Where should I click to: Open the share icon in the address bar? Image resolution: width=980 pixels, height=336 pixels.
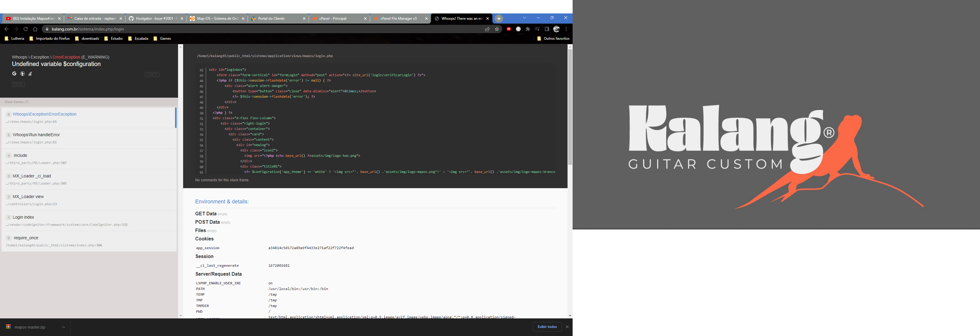[x=487, y=29]
